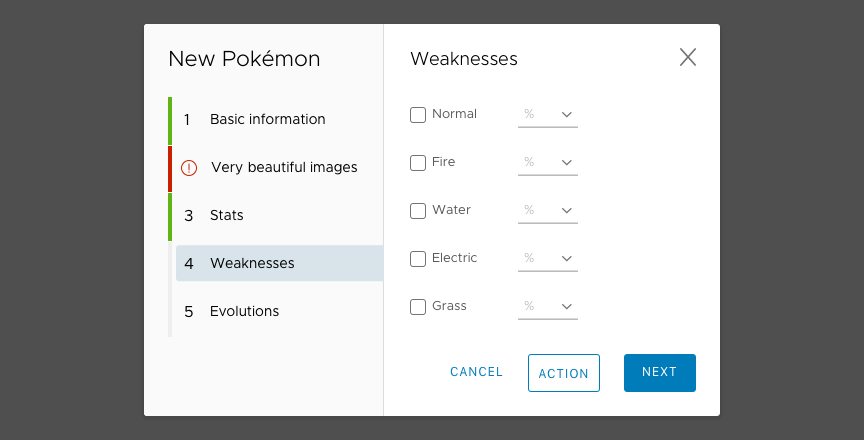Open the Normal percentage dropdown

(x=548, y=115)
